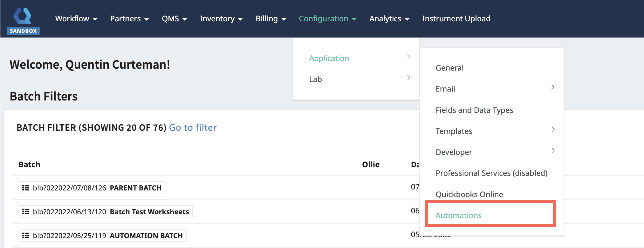Screen dimensions: 644x248
Task: Expand the Developer submenu
Action: (x=494, y=152)
